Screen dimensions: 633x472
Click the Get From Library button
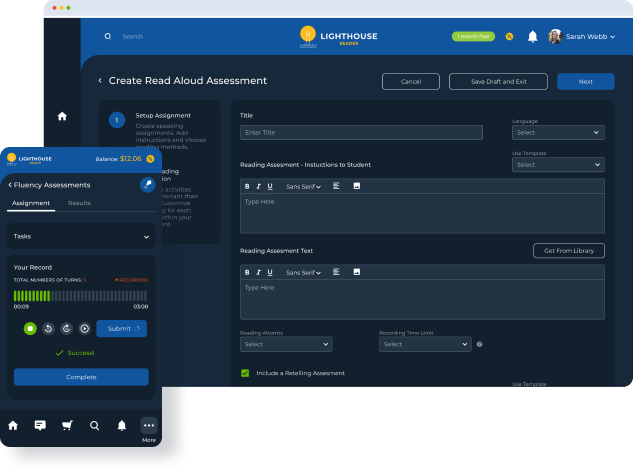[x=568, y=250]
